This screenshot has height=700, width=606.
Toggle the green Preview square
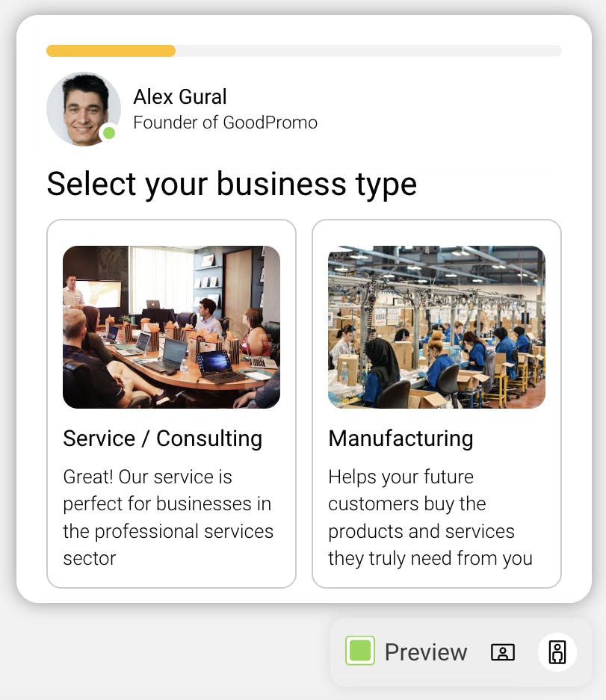(x=359, y=651)
